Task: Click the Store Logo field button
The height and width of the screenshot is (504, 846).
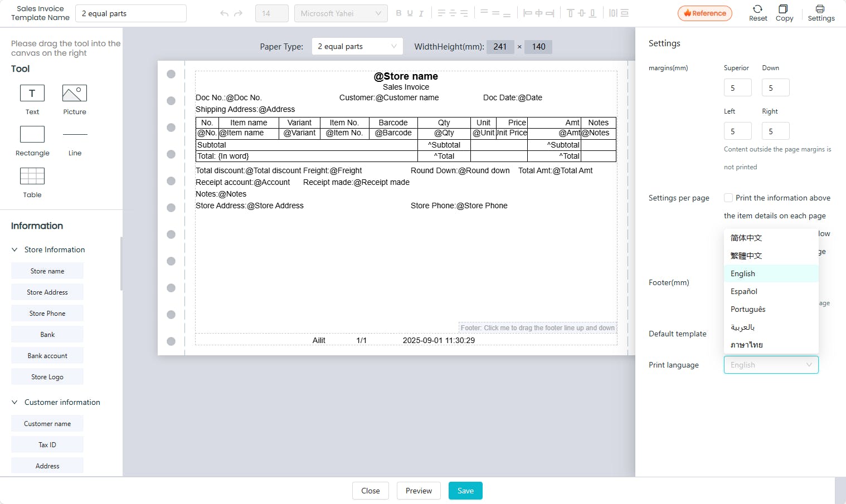Action: coord(47,377)
